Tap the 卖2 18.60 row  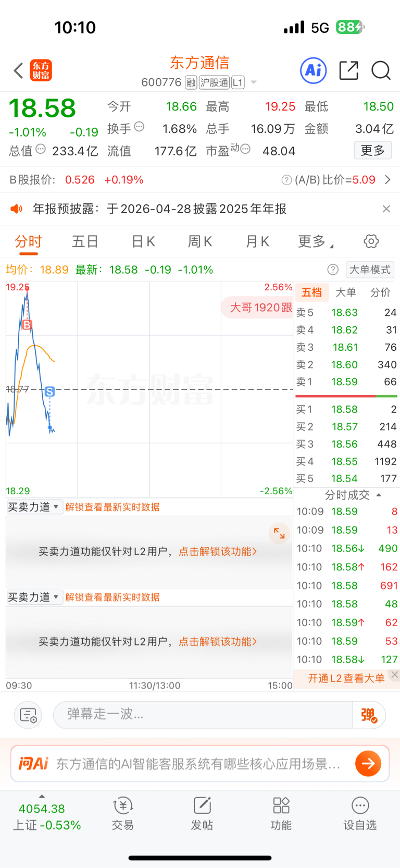346,364
